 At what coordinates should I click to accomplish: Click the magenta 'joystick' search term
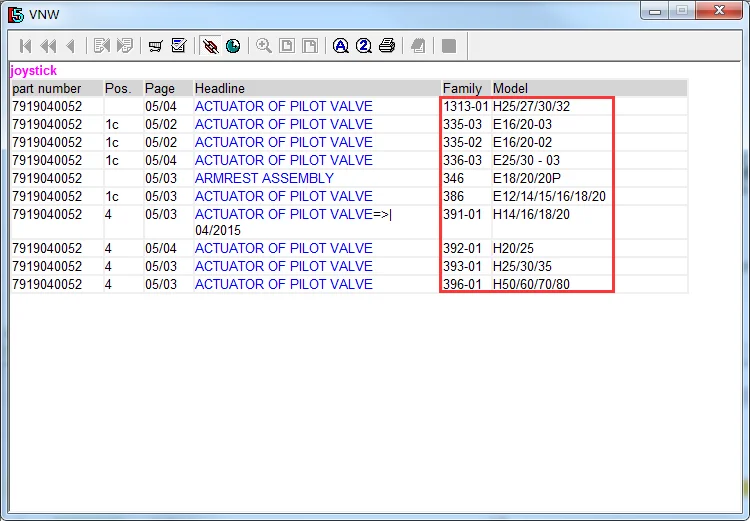33,71
